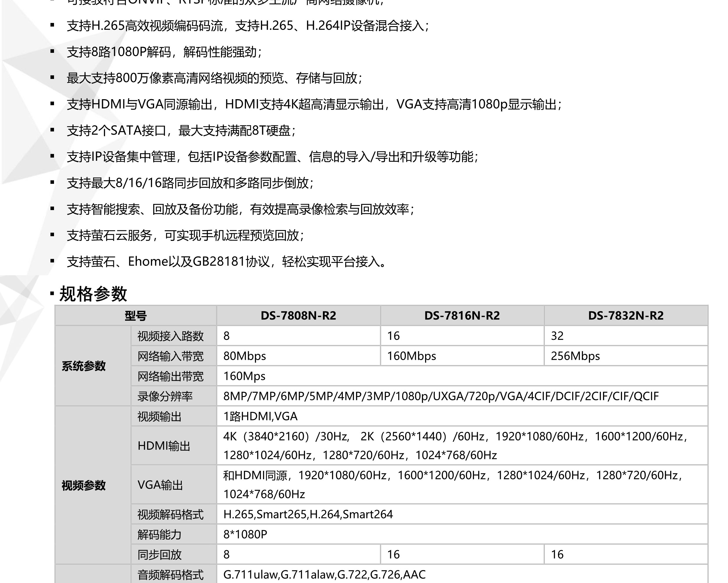Click the bullet about 智能搜索、回放及备份功能

(x=240, y=209)
